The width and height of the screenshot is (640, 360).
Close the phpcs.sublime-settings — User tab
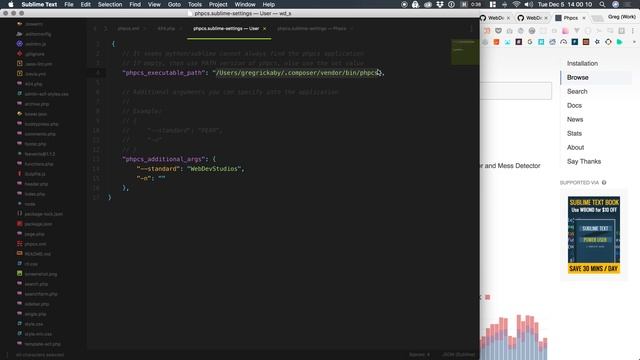pos(264,29)
